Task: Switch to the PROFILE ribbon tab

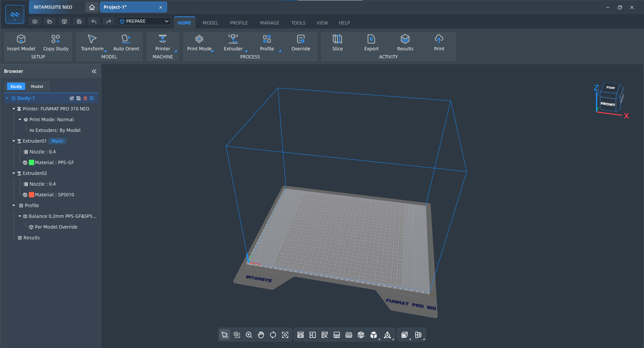Action: (x=239, y=23)
